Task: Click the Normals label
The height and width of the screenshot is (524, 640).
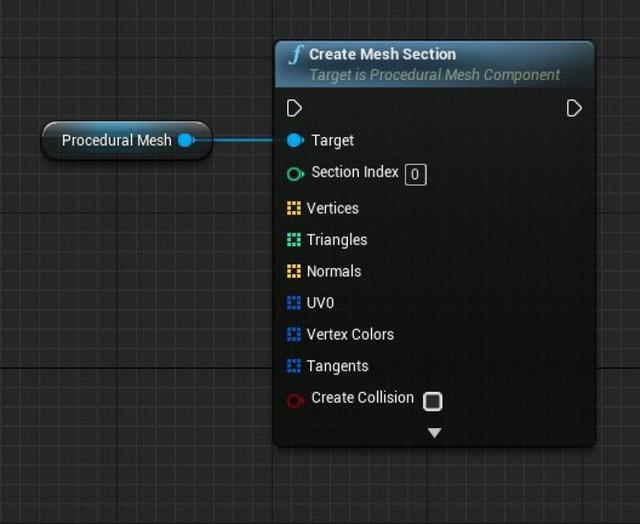Action: point(334,271)
